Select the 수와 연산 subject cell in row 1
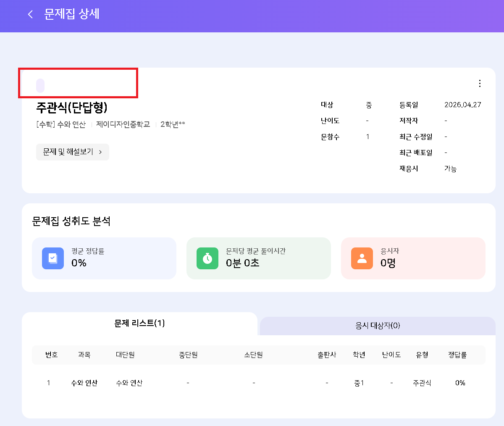This screenshot has width=504, height=426. click(84, 383)
